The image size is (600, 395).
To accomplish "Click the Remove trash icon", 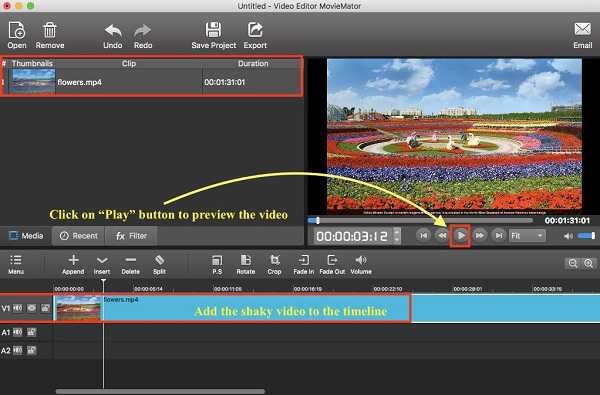I will [x=50, y=35].
